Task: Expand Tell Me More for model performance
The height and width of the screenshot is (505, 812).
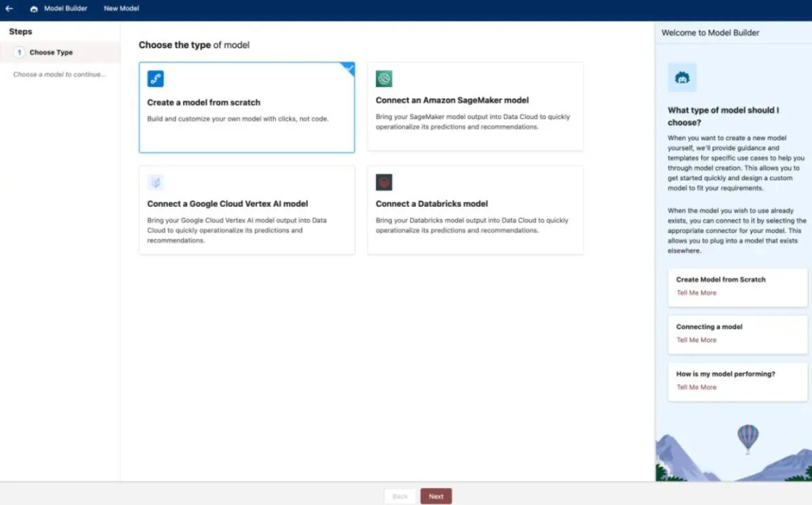Action: click(x=696, y=387)
